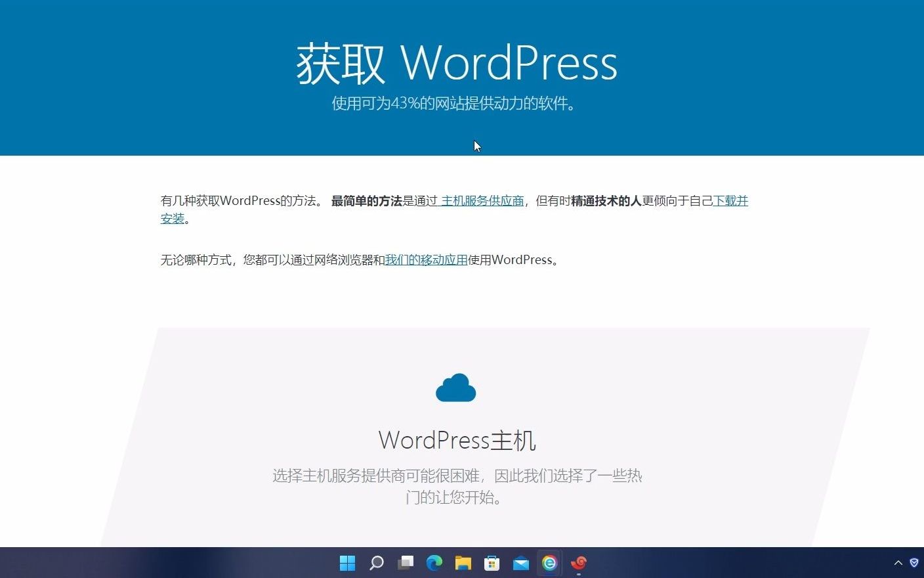Viewport: 924px width, 578px height.
Task: Click the blue cloud hosting icon
Action: coord(456,388)
